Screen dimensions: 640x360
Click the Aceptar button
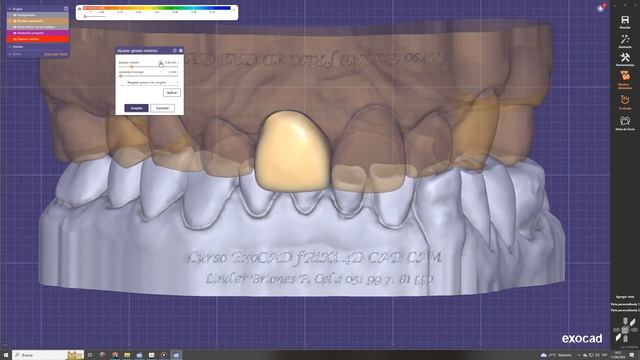[x=136, y=108]
